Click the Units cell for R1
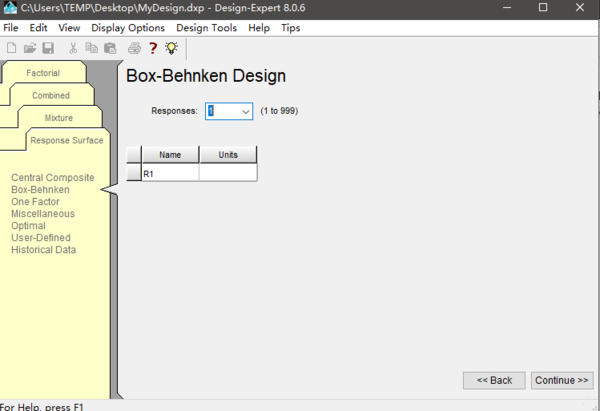Screen dimensions: 600x411 tap(228, 173)
